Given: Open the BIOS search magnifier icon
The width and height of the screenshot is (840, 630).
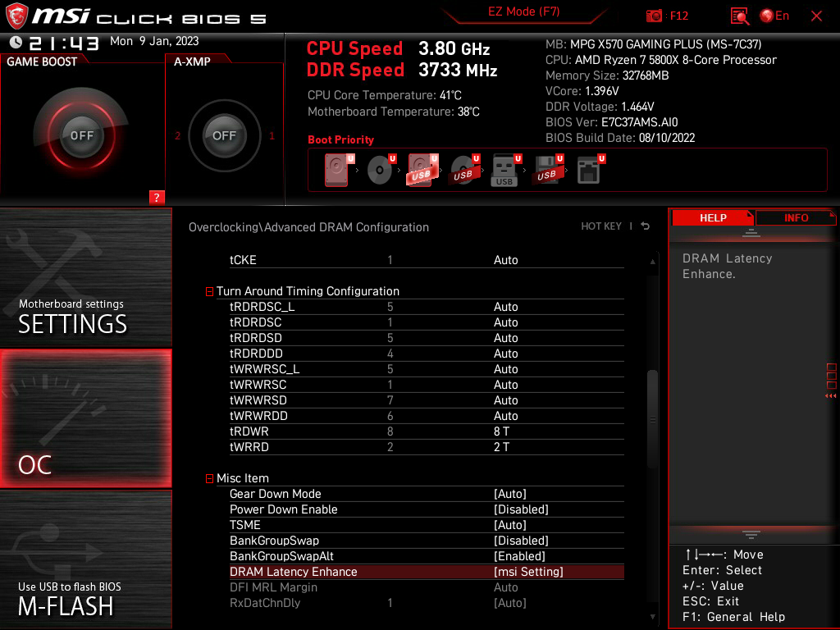Looking at the screenshot, I should [739, 16].
